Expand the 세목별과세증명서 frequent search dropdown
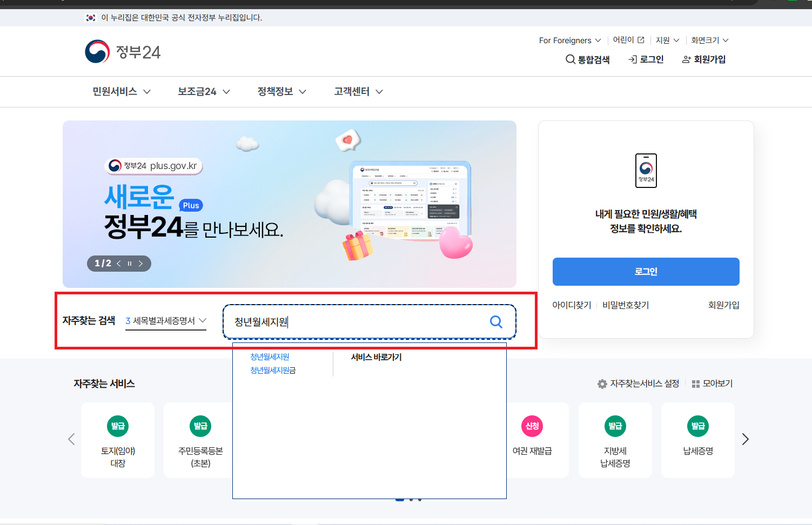The image size is (812, 525). click(x=166, y=321)
